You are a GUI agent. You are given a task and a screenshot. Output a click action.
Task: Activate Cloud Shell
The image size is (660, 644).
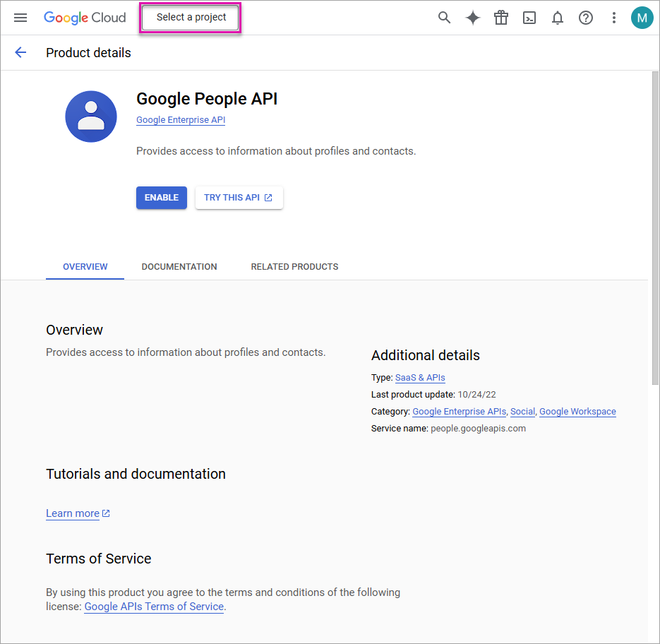[x=529, y=18]
